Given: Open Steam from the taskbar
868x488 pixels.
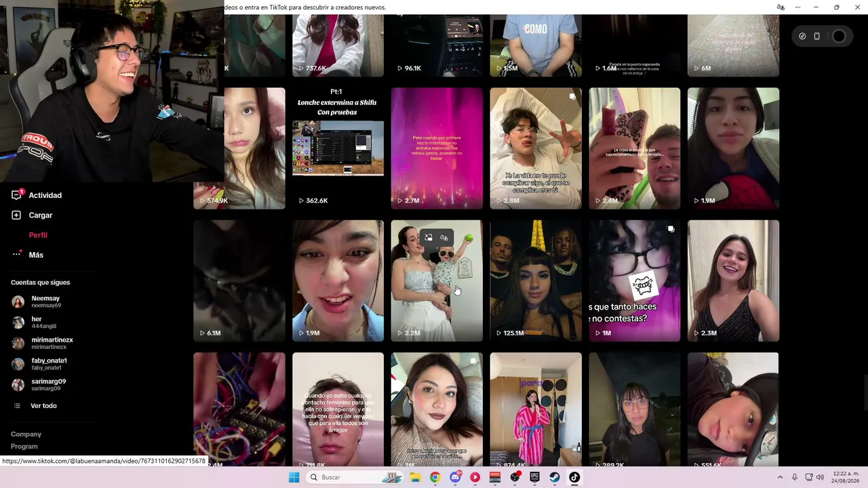Looking at the screenshot, I should click(x=554, y=477).
